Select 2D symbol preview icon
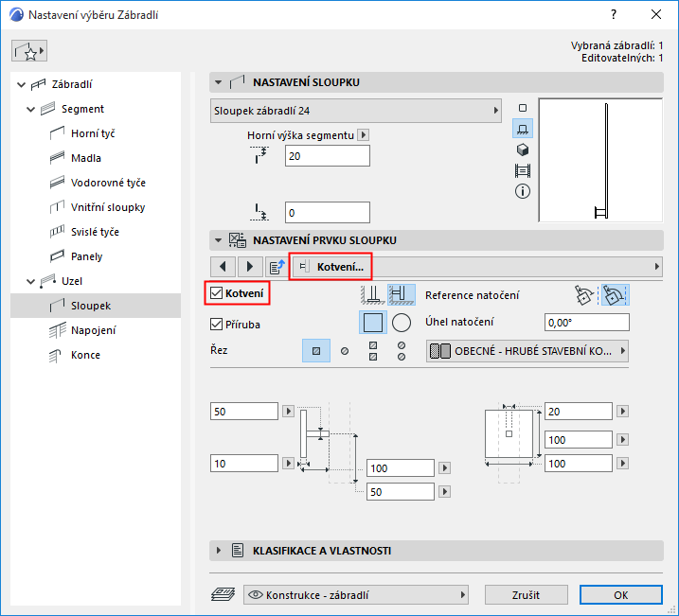Screen dimensions: 679x616 tap(523, 108)
